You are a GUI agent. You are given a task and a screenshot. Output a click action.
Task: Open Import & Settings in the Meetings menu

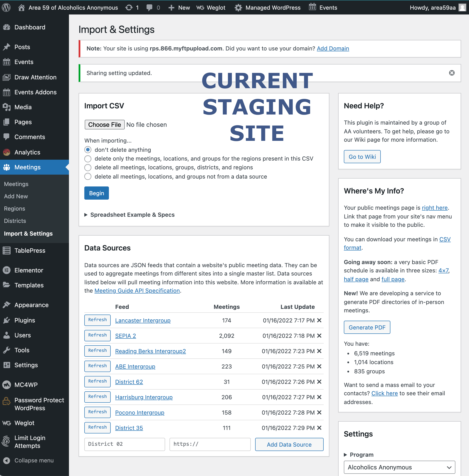pos(28,234)
